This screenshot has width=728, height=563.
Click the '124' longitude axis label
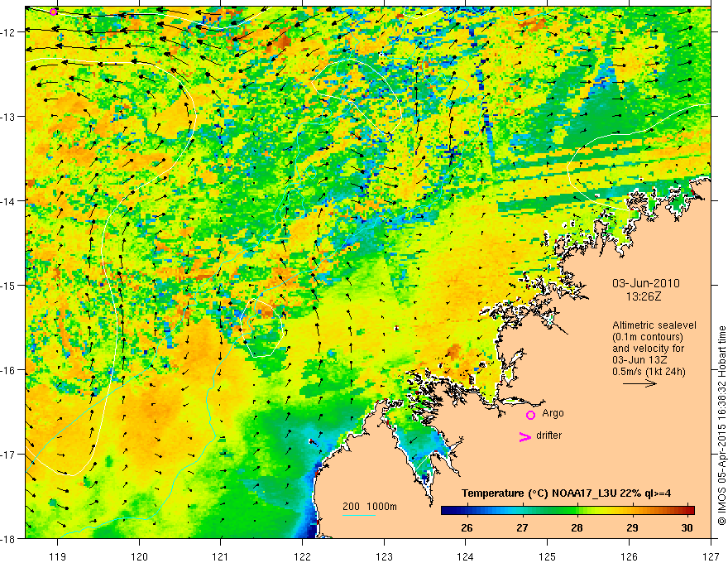click(x=466, y=556)
